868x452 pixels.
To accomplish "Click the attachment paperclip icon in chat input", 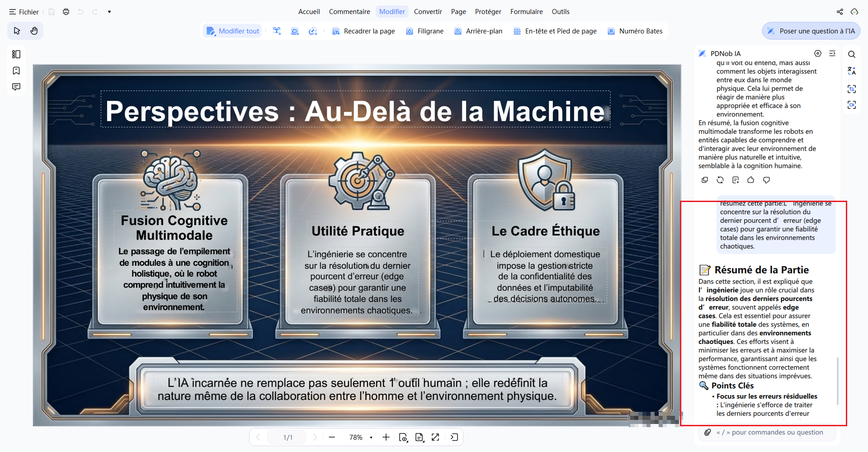I will click(708, 432).
